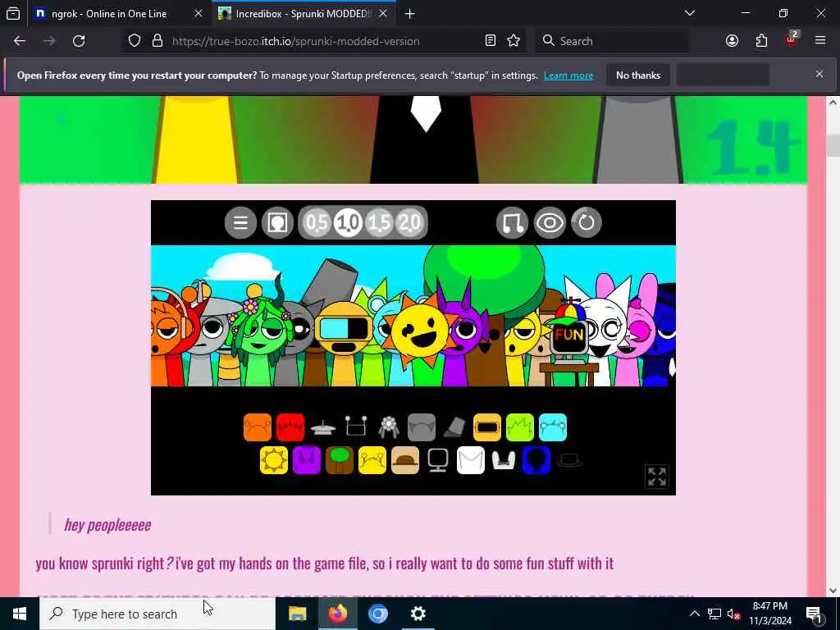Click the vertical page scrollbar thumb
This screenshot has height=630, width=840.
point(833,144)
